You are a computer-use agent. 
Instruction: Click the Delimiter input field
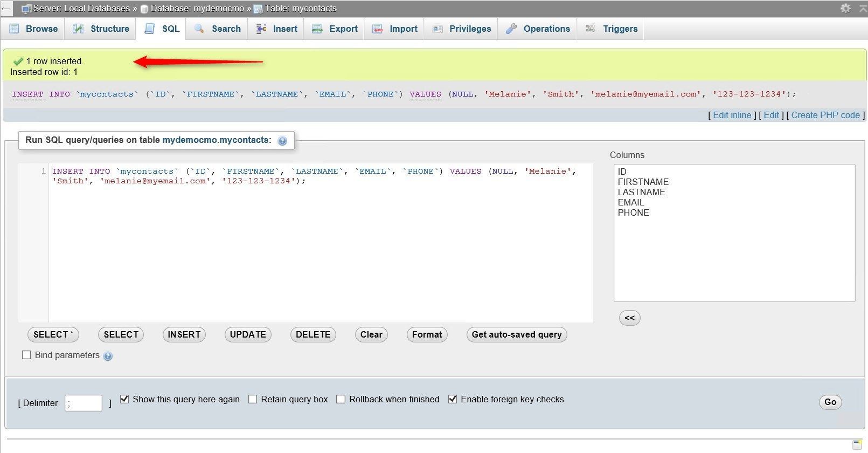pos(84,403)
